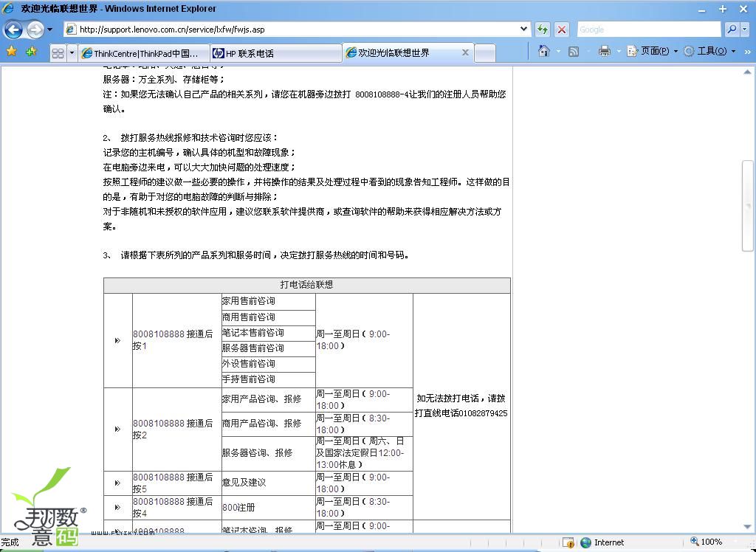Screen dimensions: 756x552
Task: Open the 工具(O) menu
Action: [x=709, y=51]
